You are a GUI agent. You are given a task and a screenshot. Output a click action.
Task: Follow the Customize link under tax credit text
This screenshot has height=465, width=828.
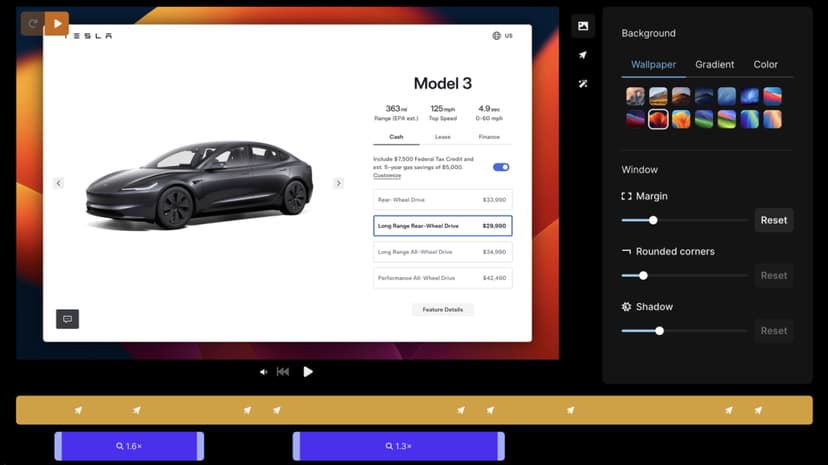(387, 175)
